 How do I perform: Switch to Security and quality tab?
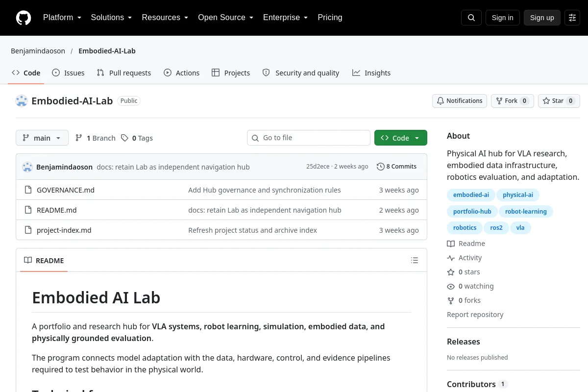point(301,73)
